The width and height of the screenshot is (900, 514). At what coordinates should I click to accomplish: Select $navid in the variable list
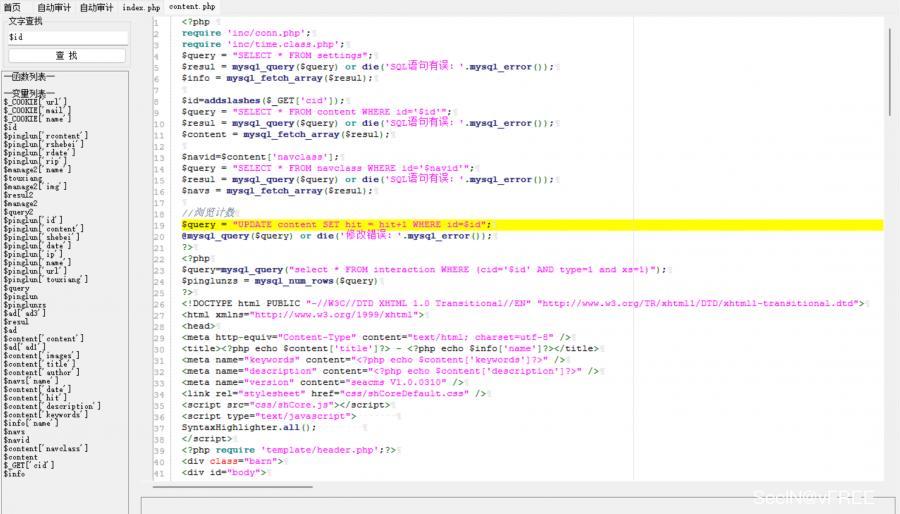pos(16,440)
